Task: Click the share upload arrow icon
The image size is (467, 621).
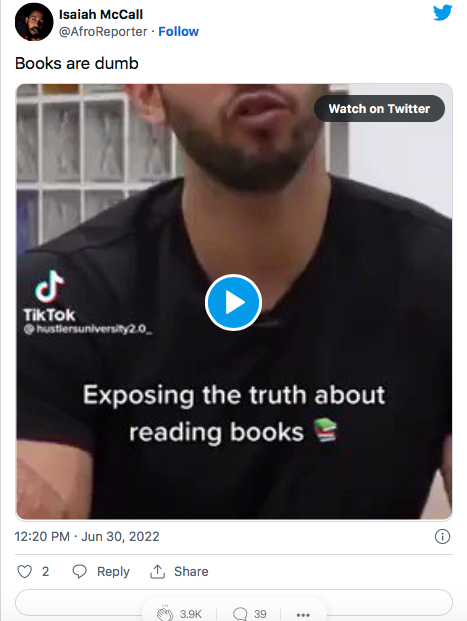Action: (157, 571)
